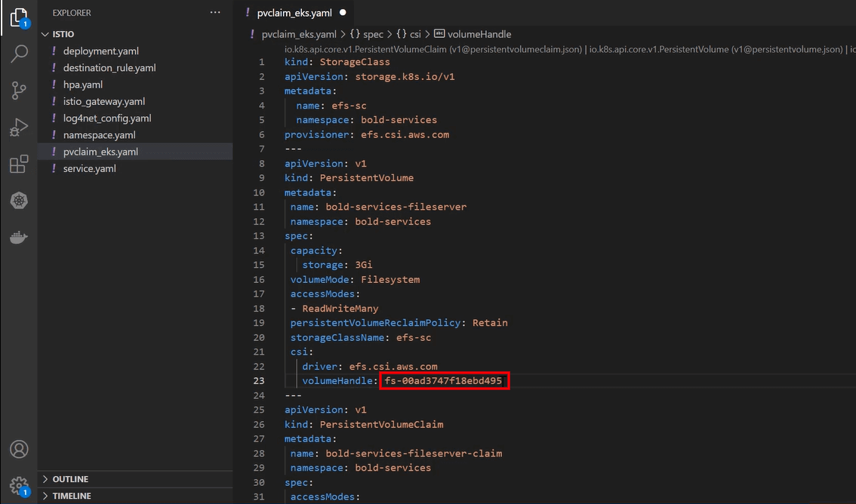Click the unsaved changes dot on the tab
Image resolution: width=856 pixels, height=504 pixels.
pyautogui.click(x=343, y=12)
